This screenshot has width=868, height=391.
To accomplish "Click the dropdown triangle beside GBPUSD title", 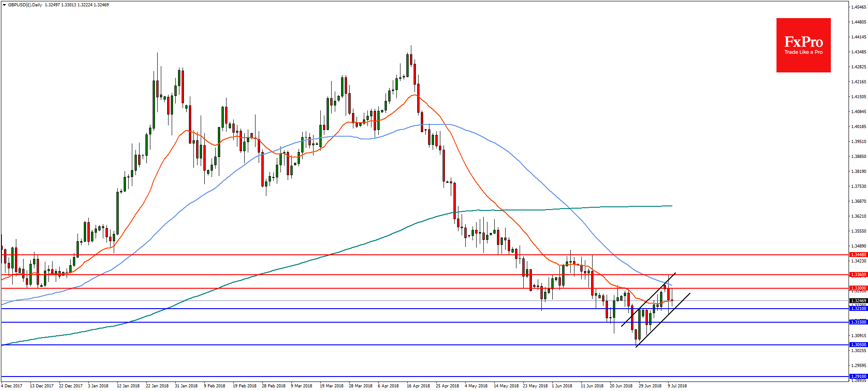I will pyautogui.click(x=4, y=5).
